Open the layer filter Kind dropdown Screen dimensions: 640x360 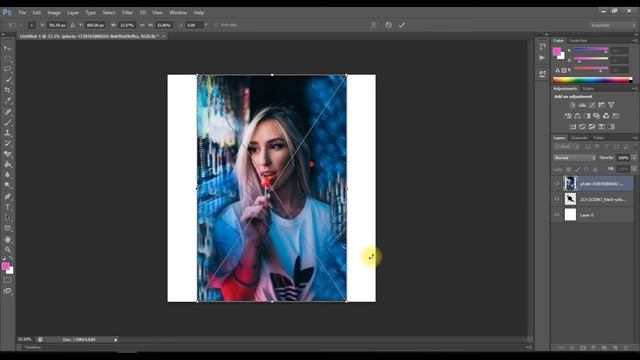(x=567, y=147)
